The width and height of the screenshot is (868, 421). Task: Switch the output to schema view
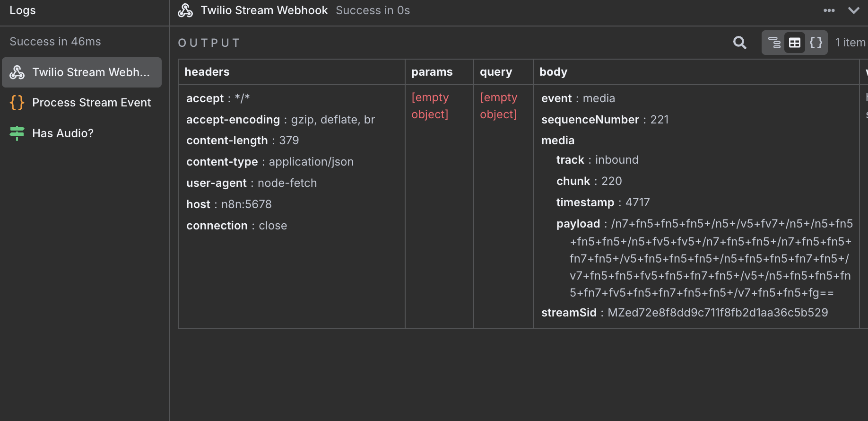(774, 43)
